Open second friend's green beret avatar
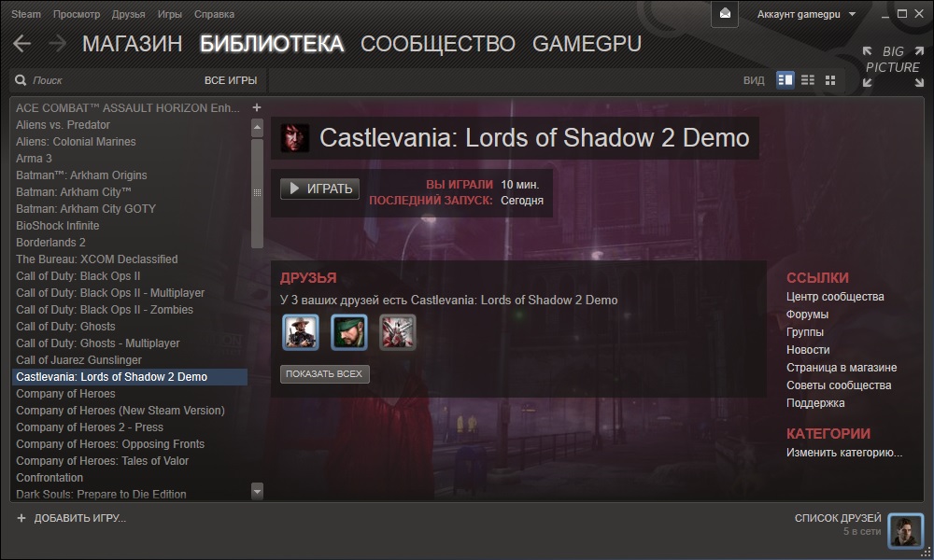934x560 pixels. [x=349, y=332]
